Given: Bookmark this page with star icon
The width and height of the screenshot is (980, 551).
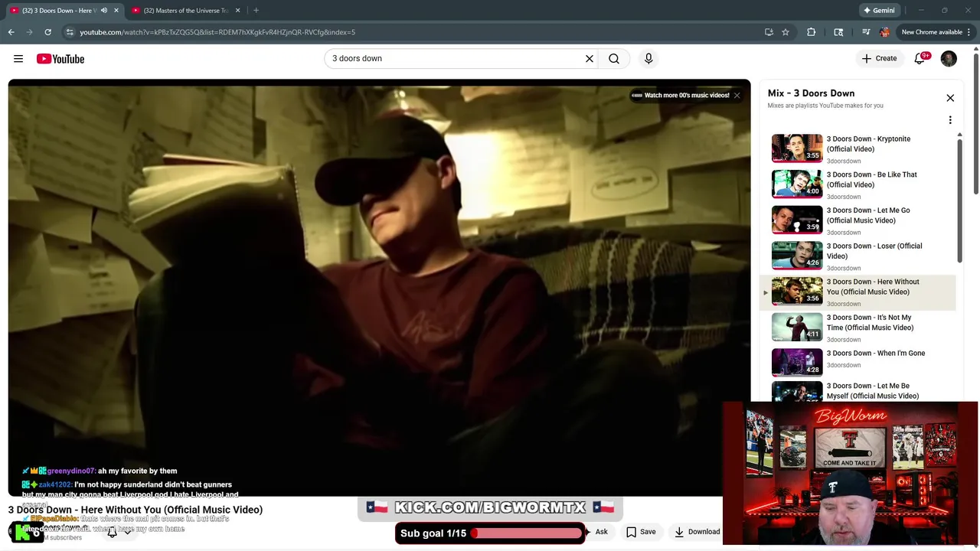Looking at the screenshot, I should coord(786,32).
